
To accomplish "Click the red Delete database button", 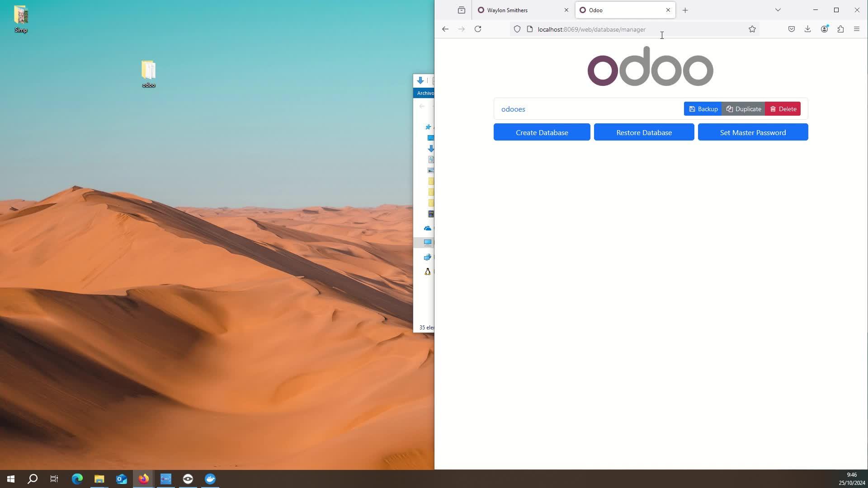I will [783, 109].
